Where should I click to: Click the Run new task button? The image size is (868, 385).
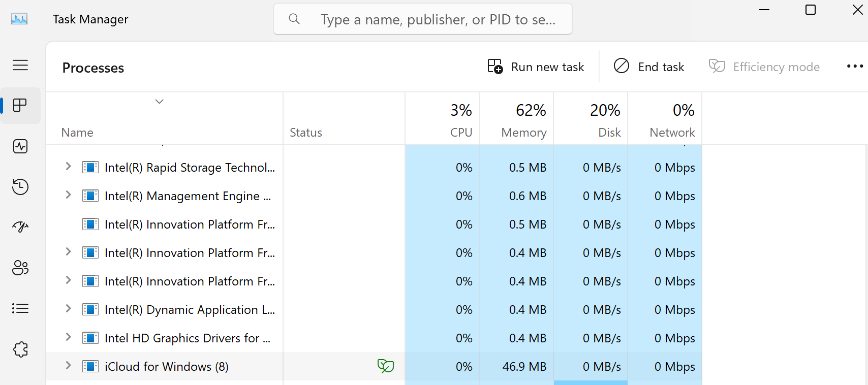[x=536, y=67]
